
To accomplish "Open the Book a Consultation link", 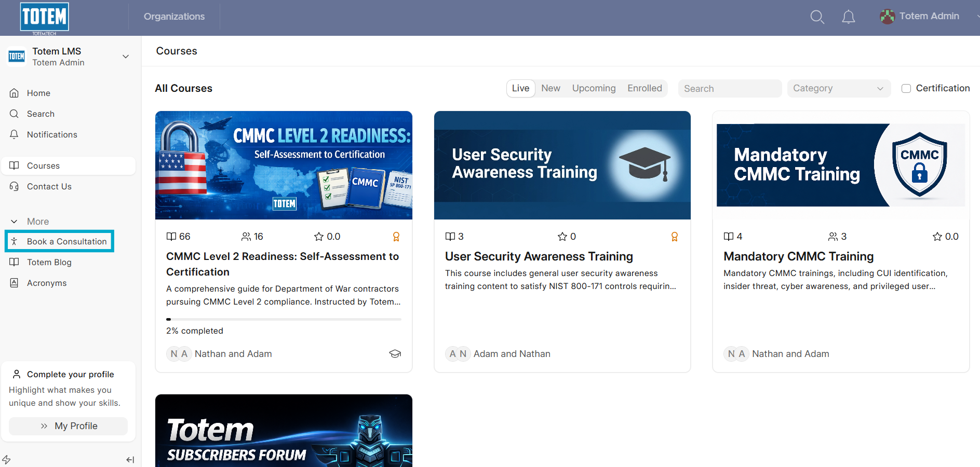I will click(66, 241).
